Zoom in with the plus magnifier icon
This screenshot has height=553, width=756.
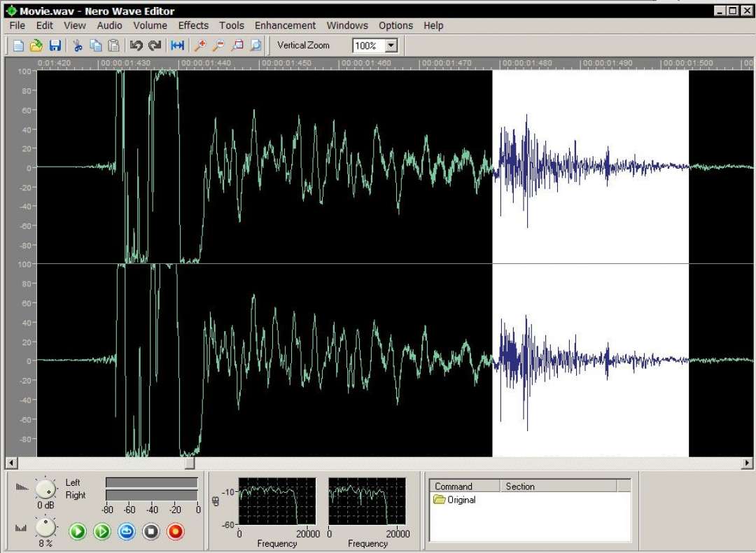(x=200, y=45)
